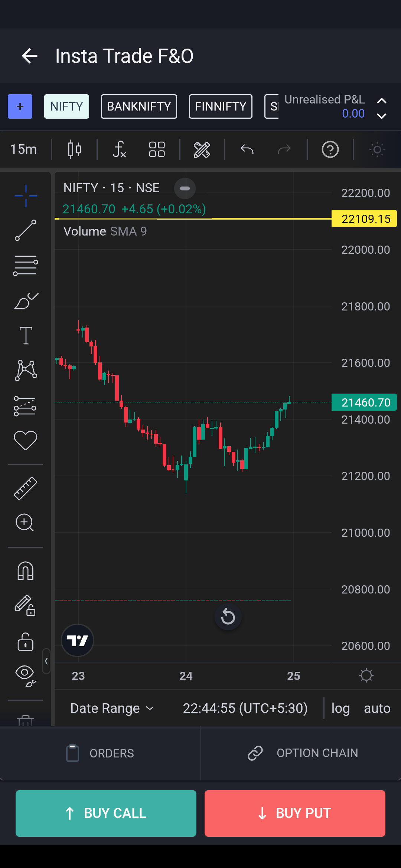This screenshot has height=868, width=401.
Task: Open the help question mark
Action: click(x=330, y=149)
